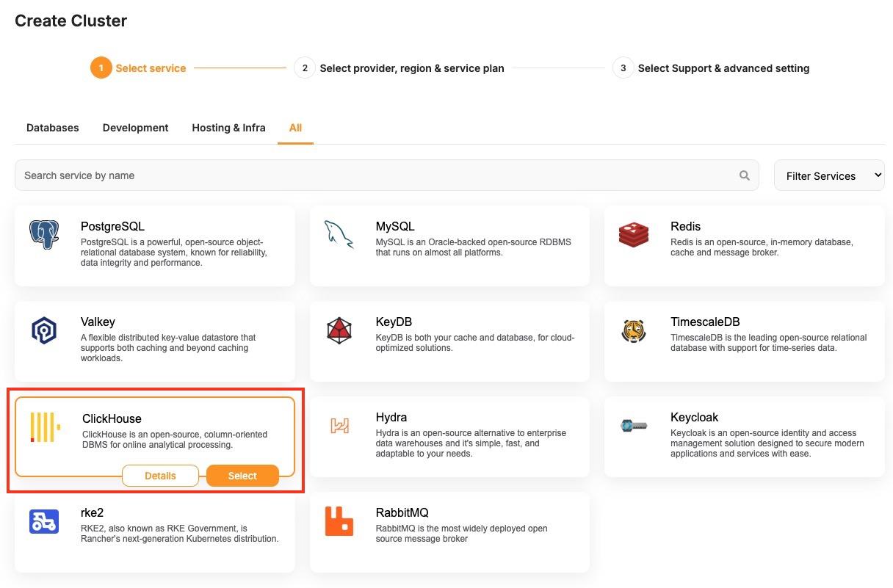Click inside the service search field
Screen dimensions: 893x588
[x=294, y=175]
